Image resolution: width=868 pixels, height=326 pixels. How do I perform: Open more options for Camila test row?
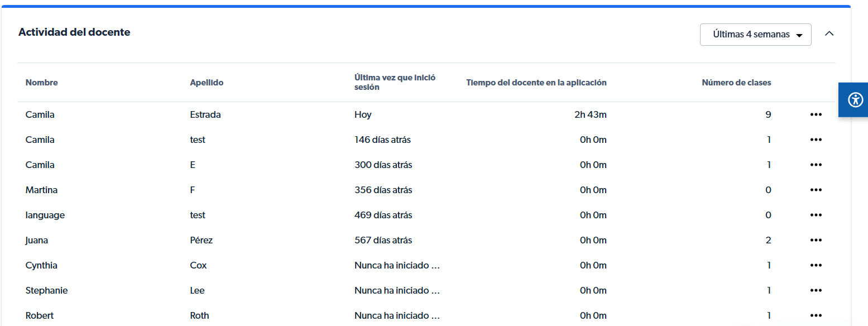tap(816, 140)
